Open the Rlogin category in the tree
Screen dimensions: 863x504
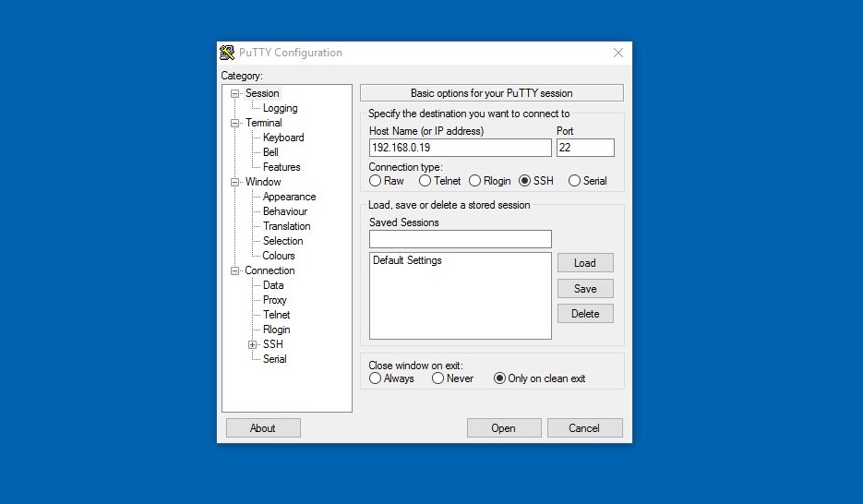click(x=276, y=330)
